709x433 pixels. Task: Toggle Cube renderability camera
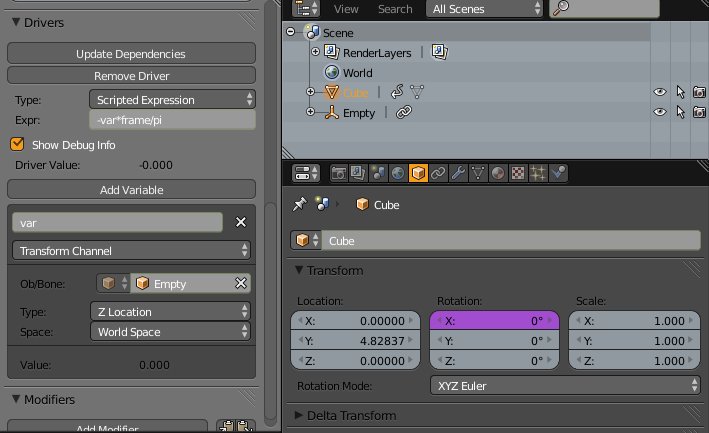[x=699, y=92]
